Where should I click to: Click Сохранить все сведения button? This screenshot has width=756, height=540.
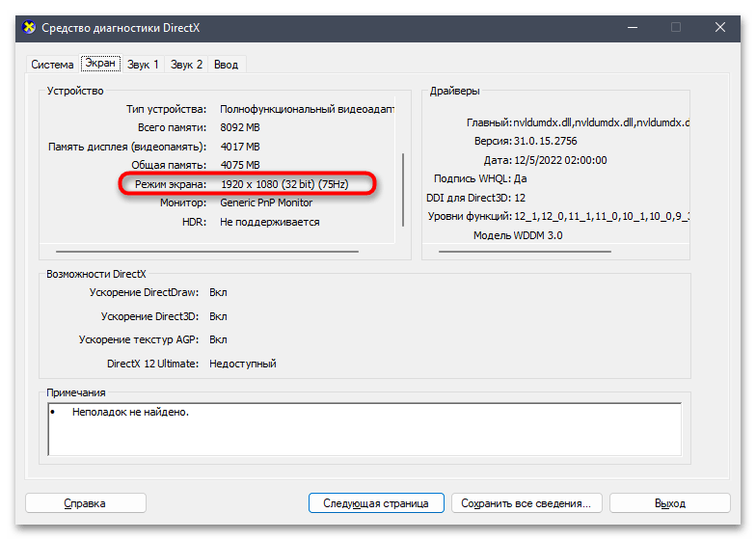pyautogui.click(x=526, y=503)
